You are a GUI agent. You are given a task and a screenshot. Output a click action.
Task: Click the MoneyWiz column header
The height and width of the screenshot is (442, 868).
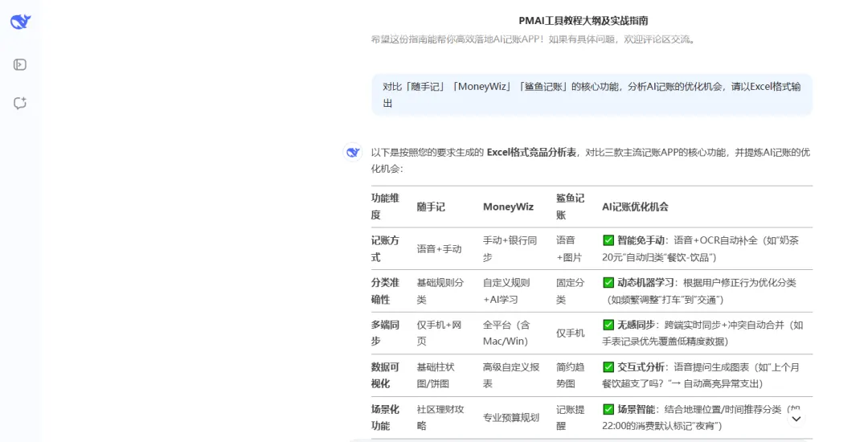(508, 207)
